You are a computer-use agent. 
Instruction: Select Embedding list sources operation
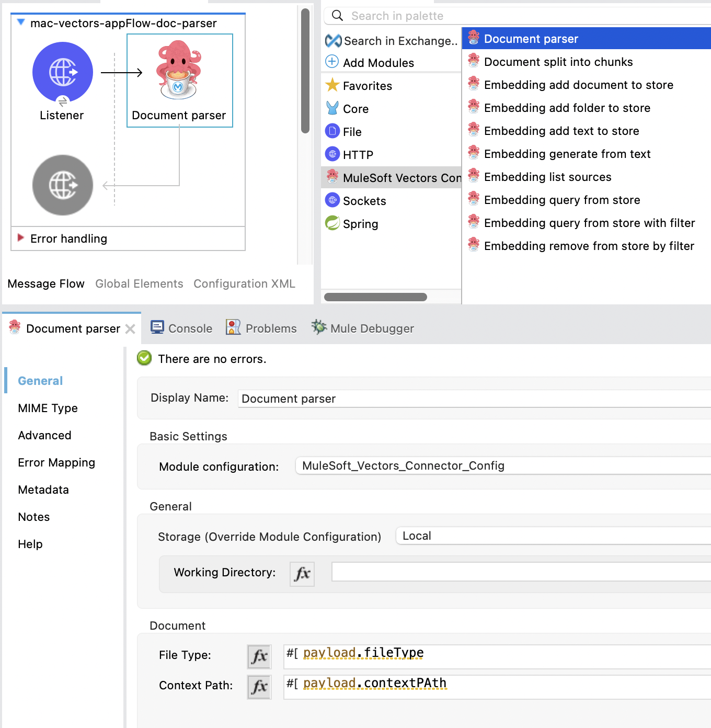click(540, 177)
